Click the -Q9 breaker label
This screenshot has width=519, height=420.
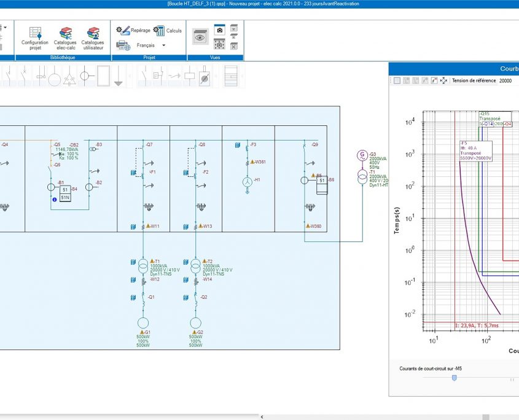click(314, 145)
